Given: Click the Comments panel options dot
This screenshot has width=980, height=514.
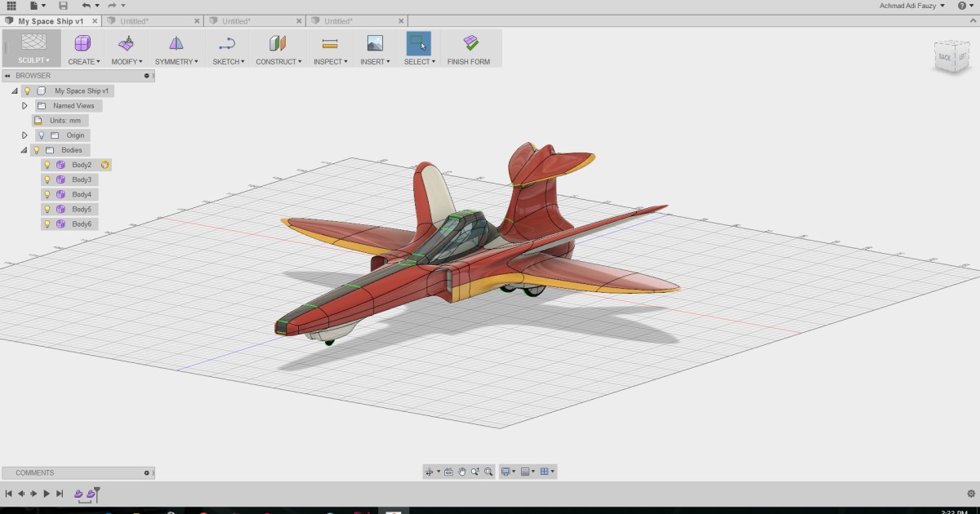Looking at the screenshot, I should click(147, 472).
